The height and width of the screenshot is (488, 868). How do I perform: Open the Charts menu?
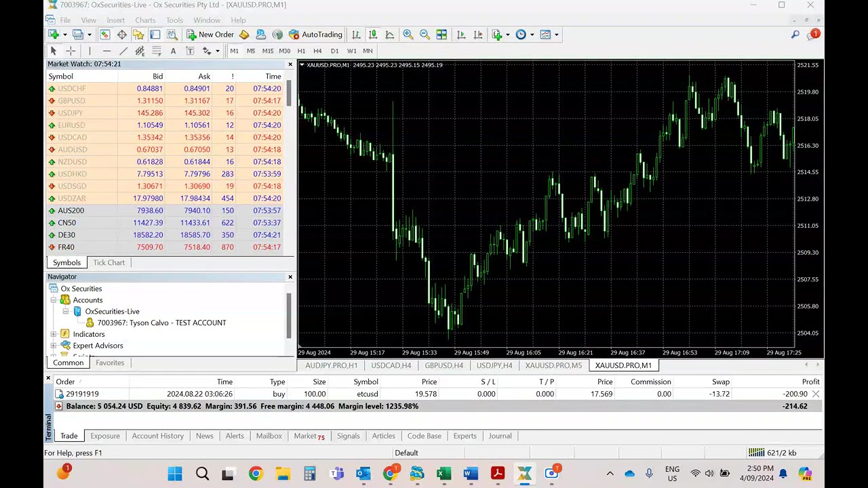click(x=145, y=20)
